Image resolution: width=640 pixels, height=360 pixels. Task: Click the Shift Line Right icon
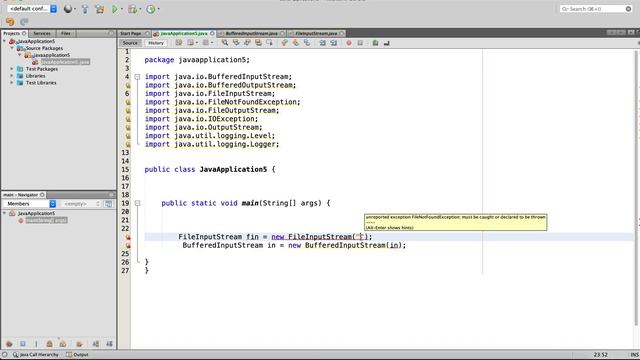coord(333,43)
